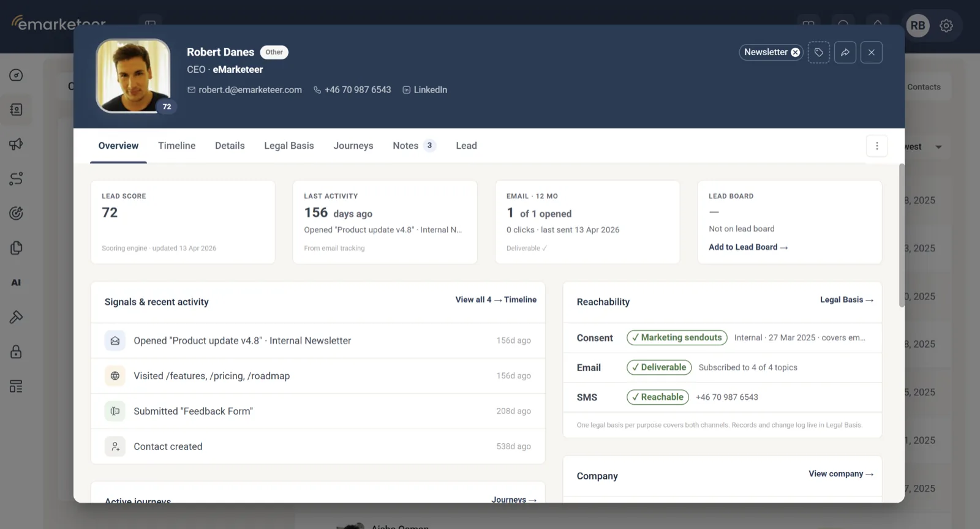Click the 'Contacts' text behind the panel
This screenshot has height=529, width=980.
924,87
